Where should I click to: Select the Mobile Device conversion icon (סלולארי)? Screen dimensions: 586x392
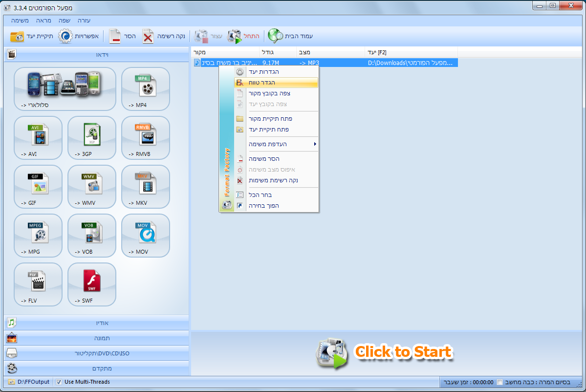coord(65,89)
